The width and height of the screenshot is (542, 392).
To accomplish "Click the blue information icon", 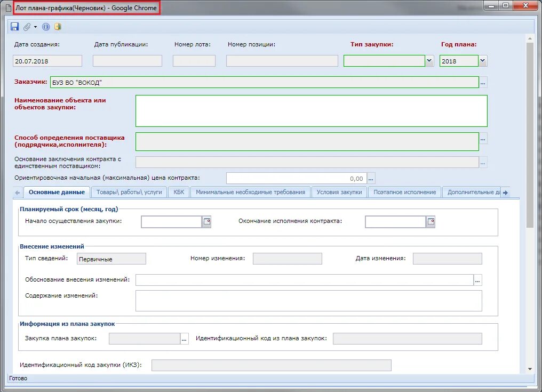I will tap(46, 27).
